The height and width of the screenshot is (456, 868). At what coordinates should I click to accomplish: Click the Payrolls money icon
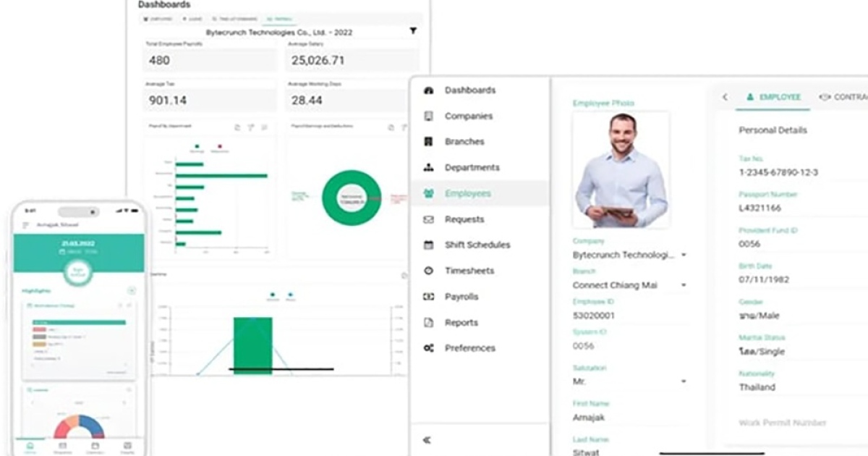tap(428, 297)
